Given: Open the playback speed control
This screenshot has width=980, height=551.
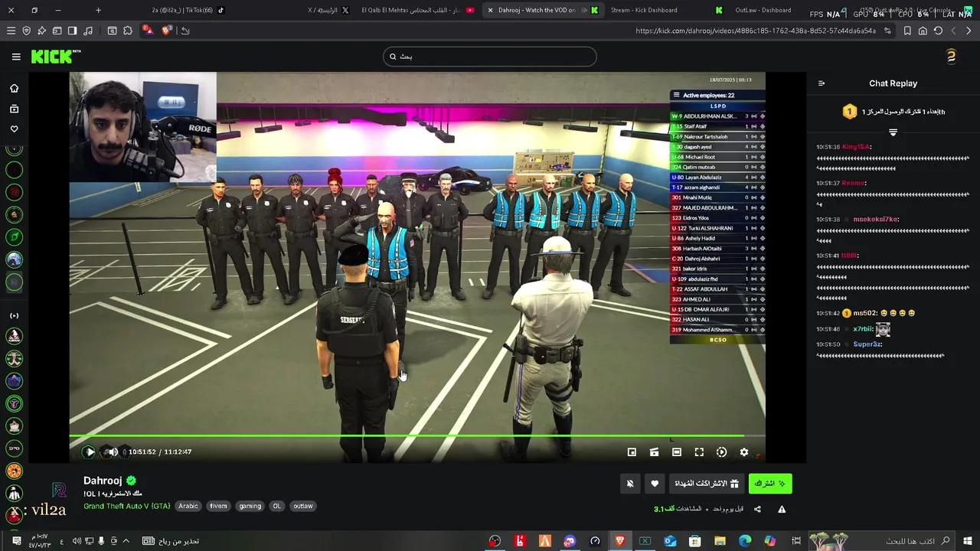Looking at the screenshot, I should (x=721, y=452).
